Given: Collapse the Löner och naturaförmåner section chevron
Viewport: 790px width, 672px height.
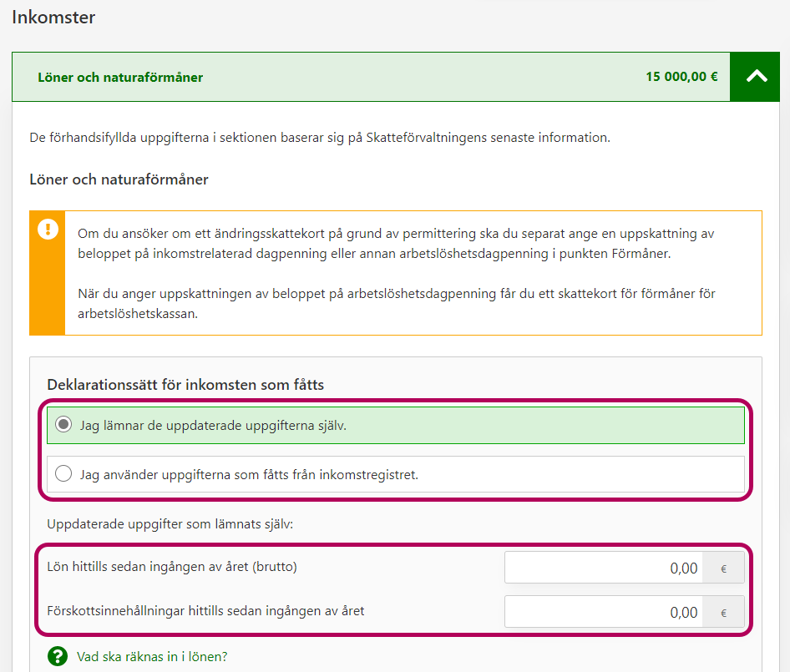Looking at the screenshot, I should tap(757, 77).
